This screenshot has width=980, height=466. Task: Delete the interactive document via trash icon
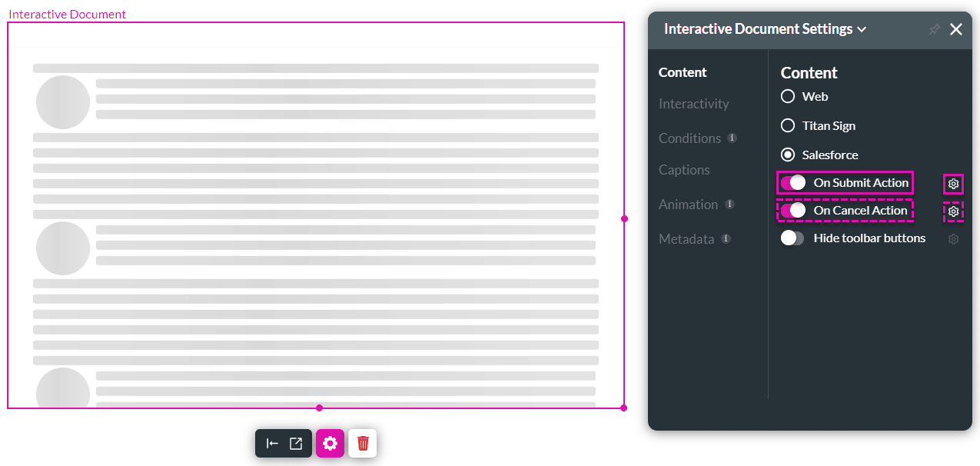pyautogui.click(x=362, y=443)
